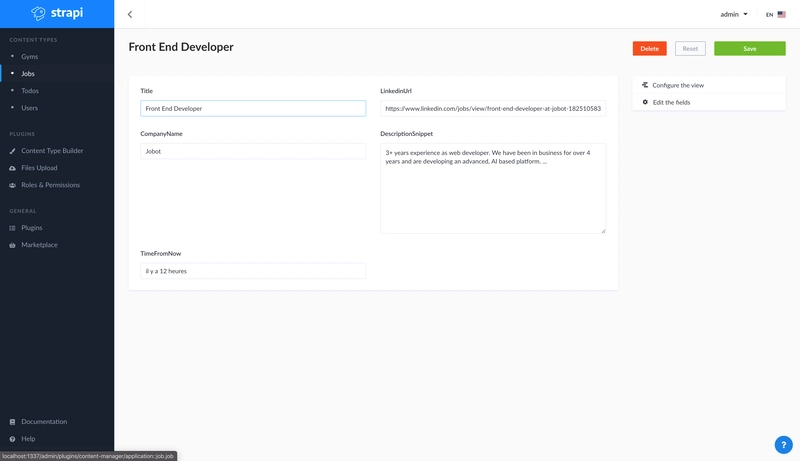Focus the TimeFromNow input field
Viewport: 800px width, 461px height.
pyautogui.click(x=253, y=271)
